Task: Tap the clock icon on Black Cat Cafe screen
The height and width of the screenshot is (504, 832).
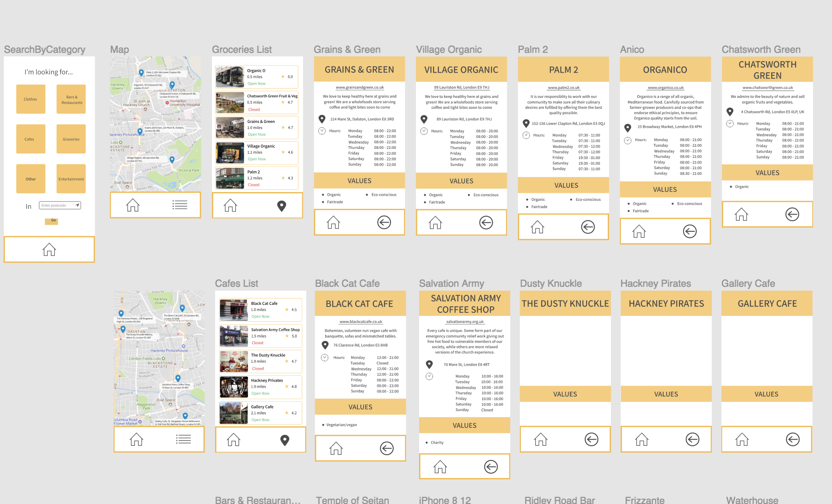Action: coord(325,357)
